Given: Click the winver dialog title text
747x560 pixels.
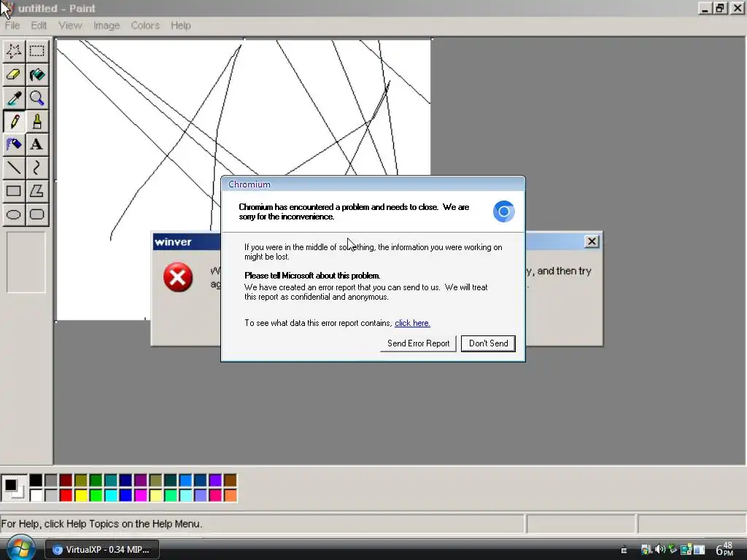Looking at the screenshot, I should 173,242.
